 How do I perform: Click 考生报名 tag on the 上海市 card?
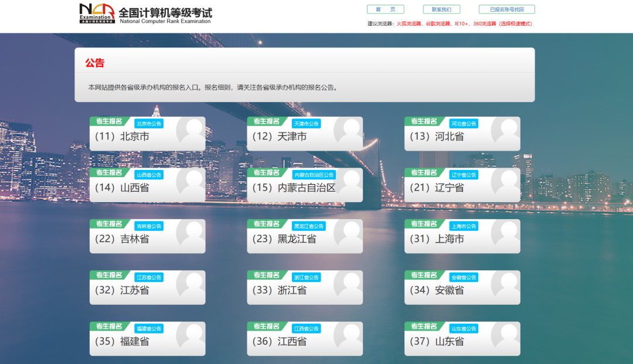pyautogui.click(x=424, y=223)
